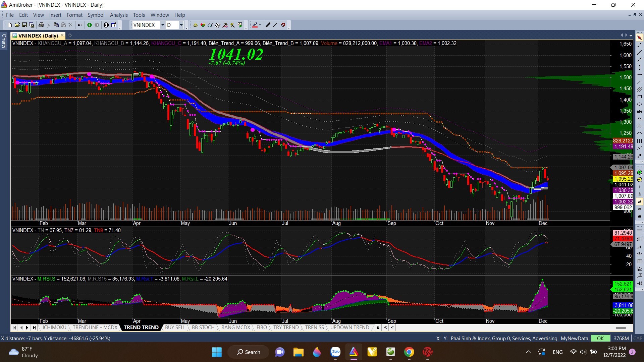Create a new document with the New icon

[x=10, y=25]
